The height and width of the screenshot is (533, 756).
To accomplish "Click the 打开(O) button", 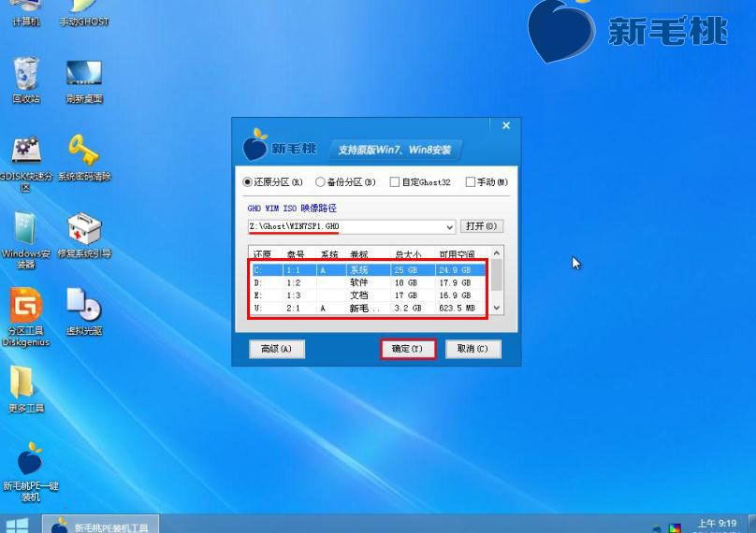I will tap(482, 226).
